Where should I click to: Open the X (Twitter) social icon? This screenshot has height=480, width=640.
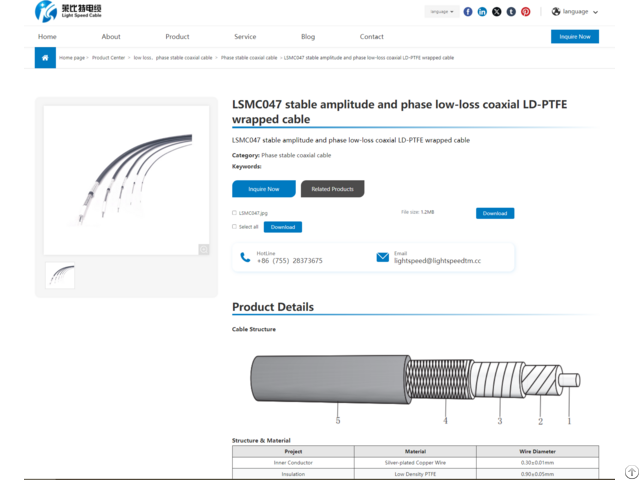click(497, 12)
